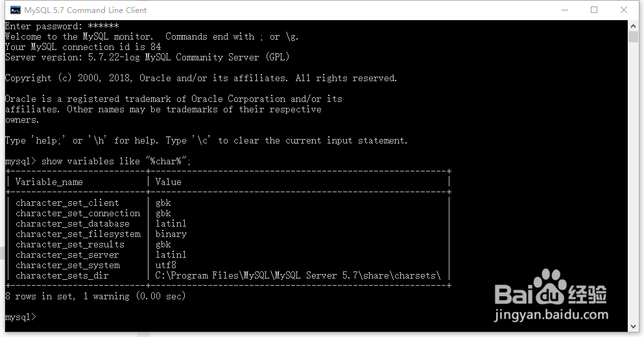Viewport: 644px width, 337px height.
Task: Click the utf8 value of character_set_system
Action: (x=165, y=265)
